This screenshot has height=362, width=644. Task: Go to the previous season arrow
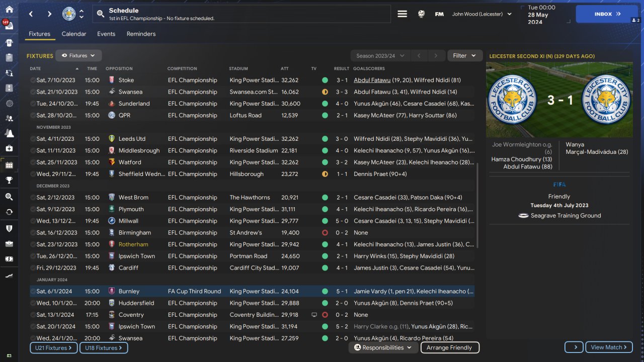419,56
